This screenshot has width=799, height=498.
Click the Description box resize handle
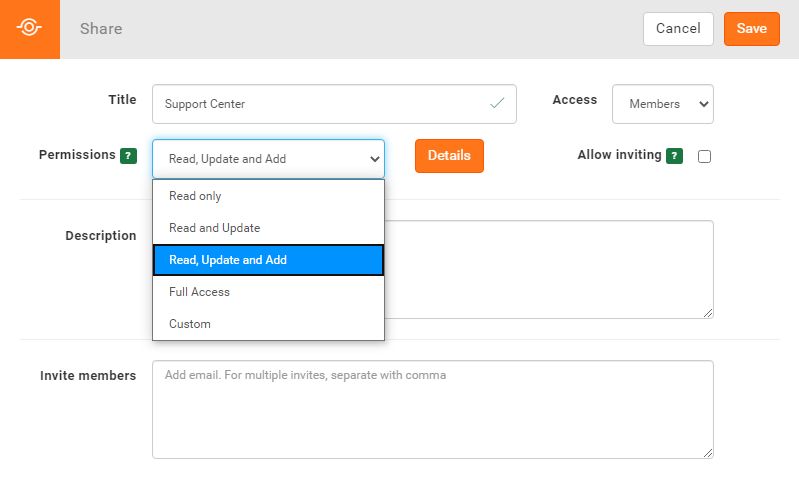click(x=708, y=313)
